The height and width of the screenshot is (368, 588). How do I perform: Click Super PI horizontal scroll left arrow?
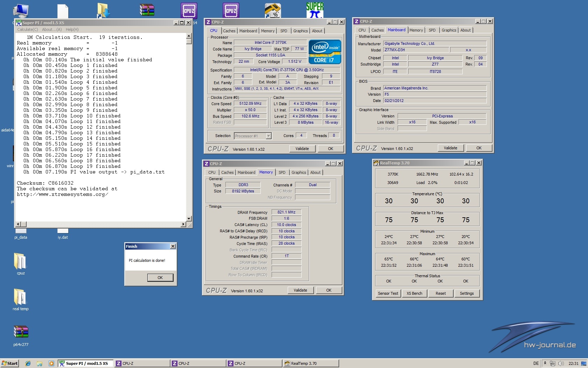[x=18, y=224]
